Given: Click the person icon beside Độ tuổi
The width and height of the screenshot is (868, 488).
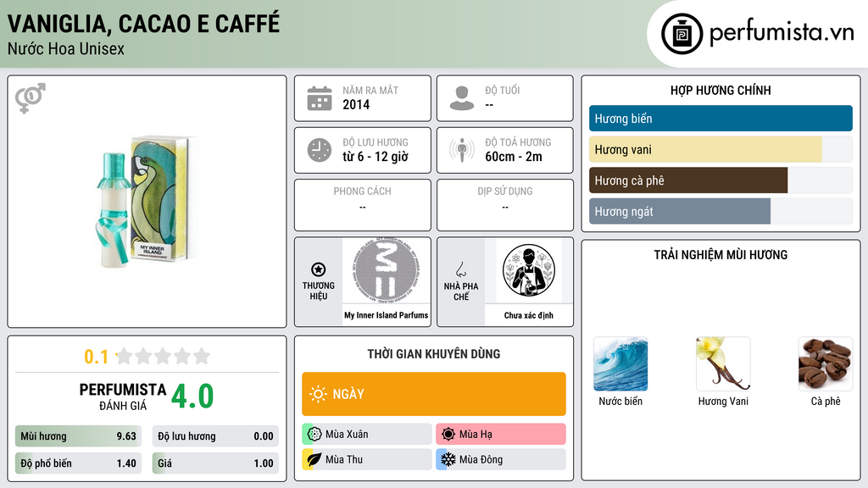Looking at the screenshot, I should tap(462, 98).
